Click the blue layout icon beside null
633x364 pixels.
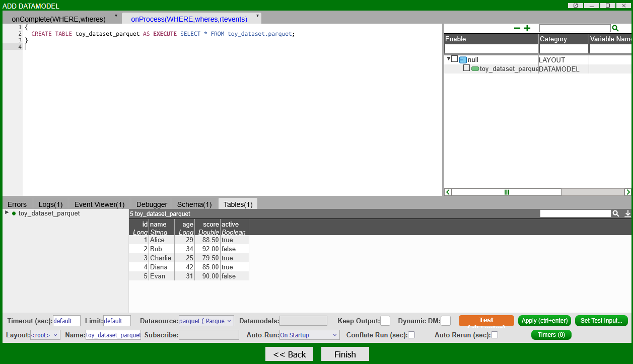tap(463, 60)
